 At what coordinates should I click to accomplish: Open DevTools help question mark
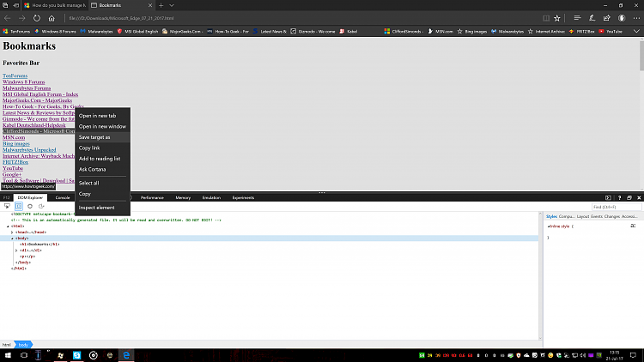(x=619, y=198)
